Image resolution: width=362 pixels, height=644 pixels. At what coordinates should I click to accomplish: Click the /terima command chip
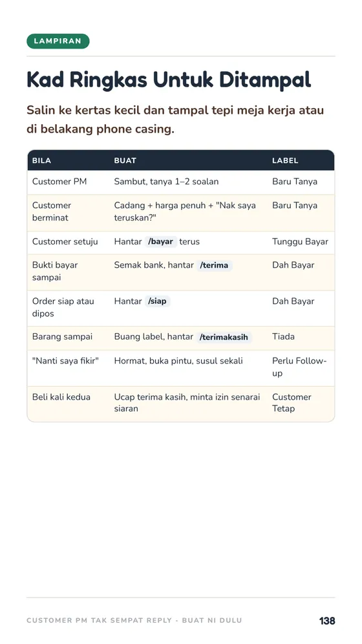point(214,265)
